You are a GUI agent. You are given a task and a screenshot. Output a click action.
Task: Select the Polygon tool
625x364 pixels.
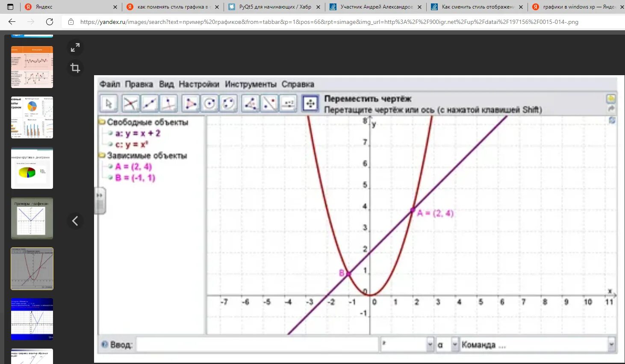(191, 103)
